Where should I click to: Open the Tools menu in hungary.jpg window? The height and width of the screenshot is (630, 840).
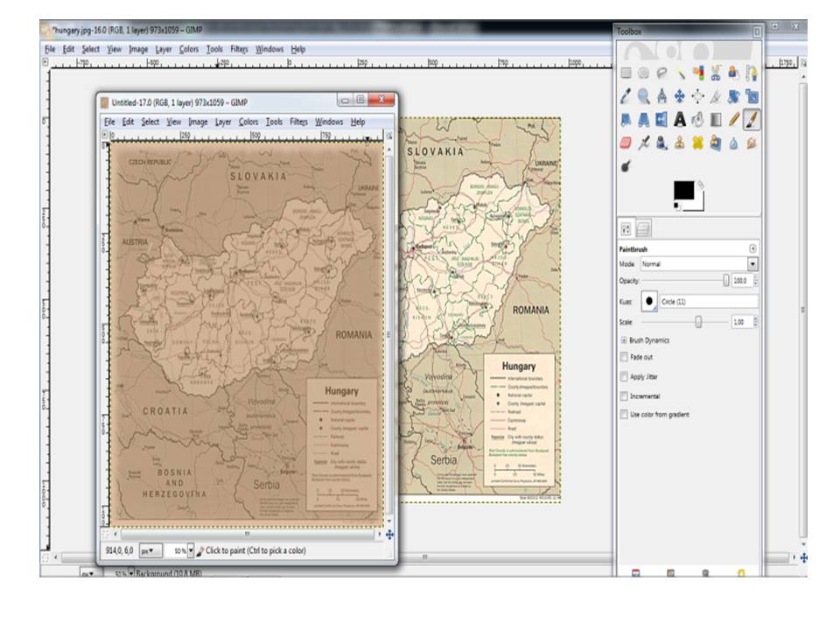click(214, 49)
